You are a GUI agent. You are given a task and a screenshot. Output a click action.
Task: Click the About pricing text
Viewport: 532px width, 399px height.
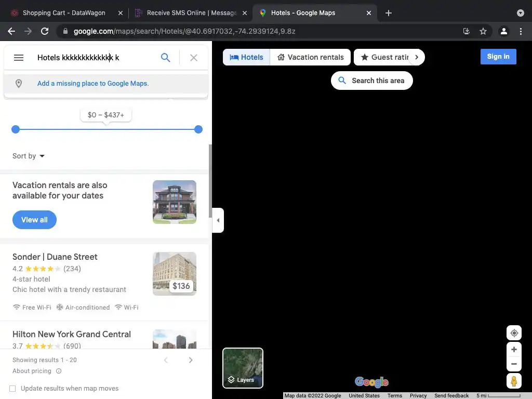pyautogui.click(x=32, y=371)
